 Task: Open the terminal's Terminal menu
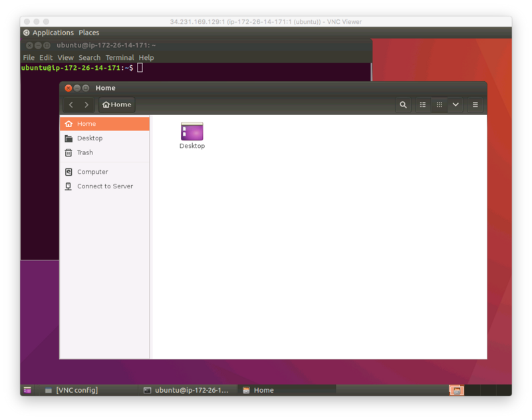pyautogui.click(x=120, y=58)
